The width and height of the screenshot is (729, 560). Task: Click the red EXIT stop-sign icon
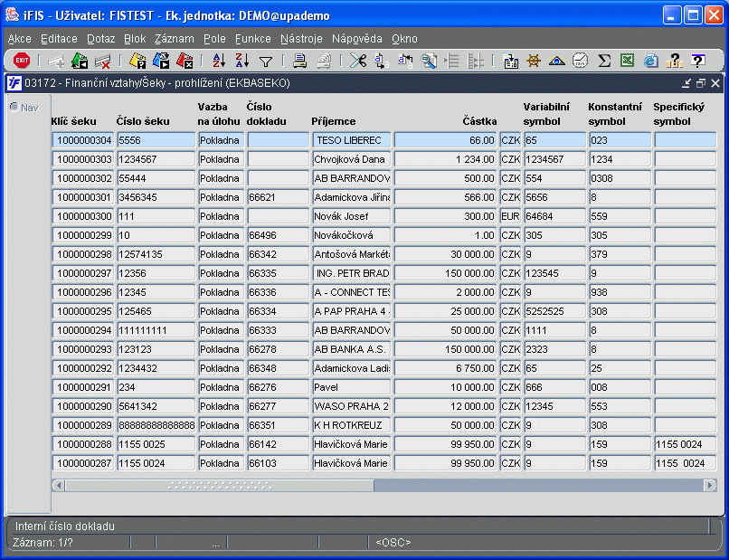[22, 61]
